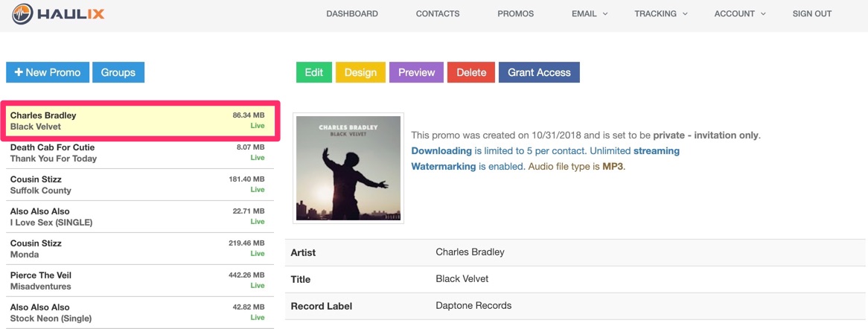Viewport: 868px width, 329px height.
Task: Click the Artist value Charles Bradley
Action: pos(470,252)
